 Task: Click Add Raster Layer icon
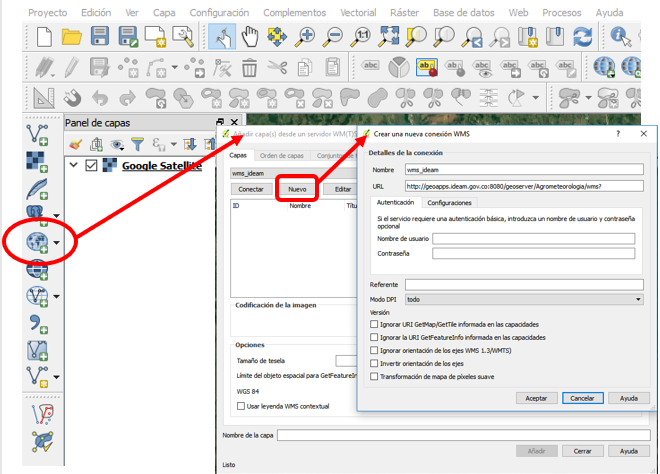(x=37, y=162)
